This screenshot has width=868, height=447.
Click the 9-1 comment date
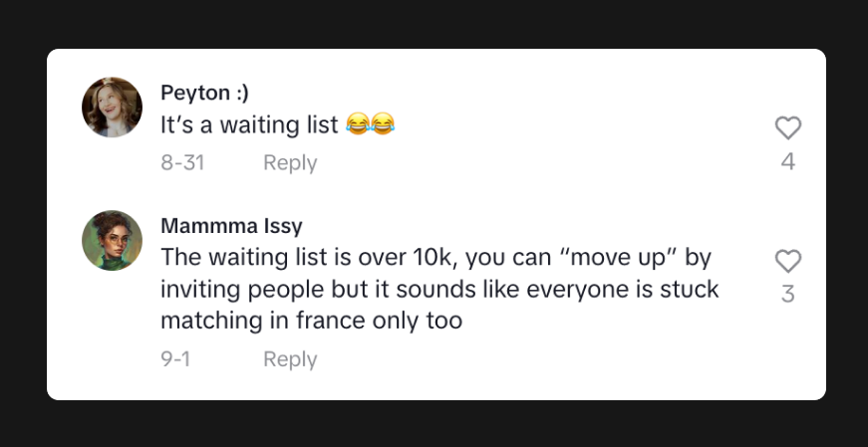click(x=175, y=359)
